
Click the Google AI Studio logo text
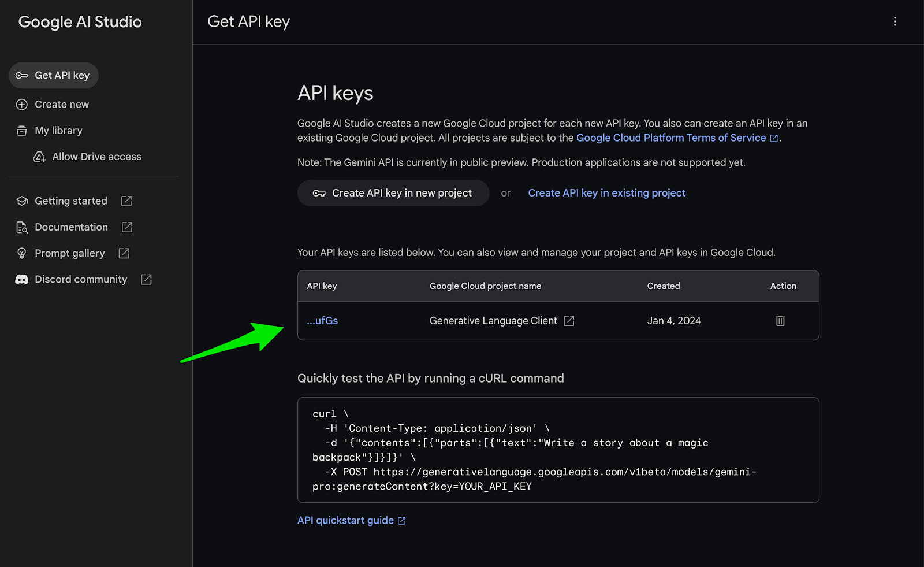click(x=80, y=22)
